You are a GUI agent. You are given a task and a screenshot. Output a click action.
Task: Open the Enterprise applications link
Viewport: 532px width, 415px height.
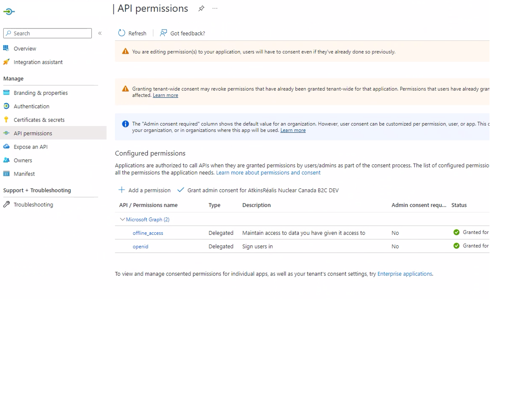[x=404, y=274]
